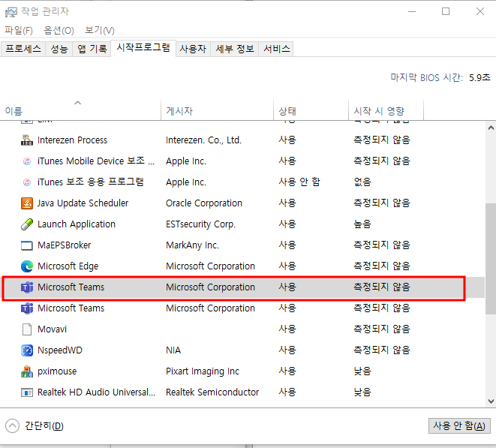Screen dimensions: 496x448
Task: Click the 마지막 BIOS 시간 label
Action: (427, 77)
